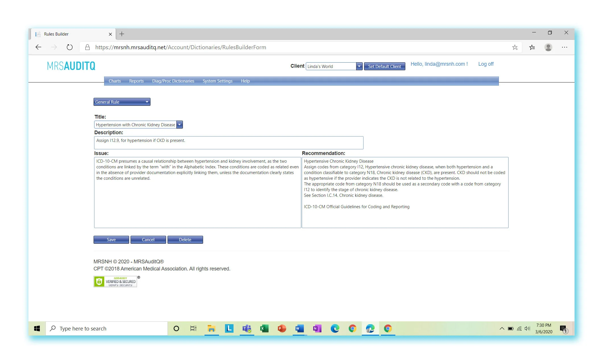Click the GoDaddy Verified & Secured seal

(x=115, y=281)
